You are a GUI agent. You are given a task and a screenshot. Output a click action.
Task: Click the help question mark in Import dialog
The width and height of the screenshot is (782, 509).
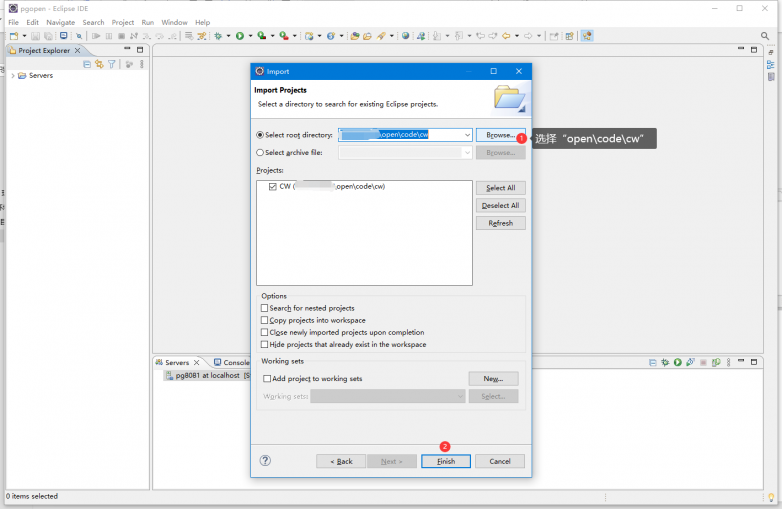(265, 461)
